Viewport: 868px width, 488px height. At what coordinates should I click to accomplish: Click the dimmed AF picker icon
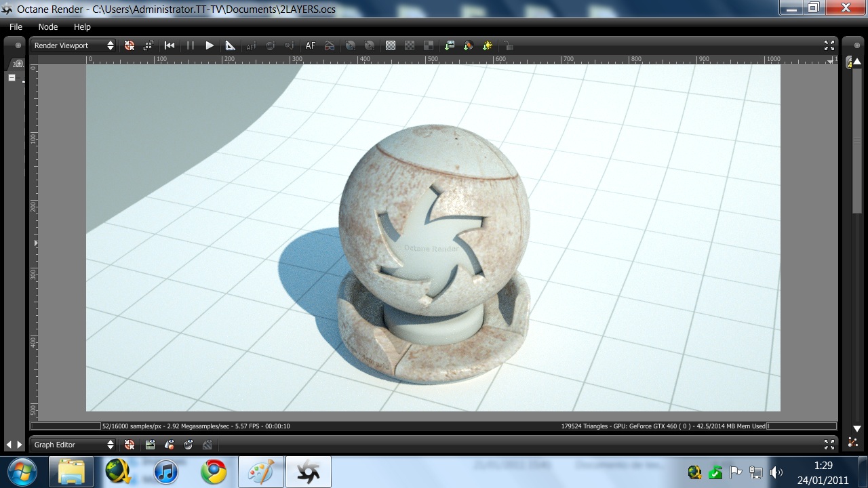(x=251, y=45)
